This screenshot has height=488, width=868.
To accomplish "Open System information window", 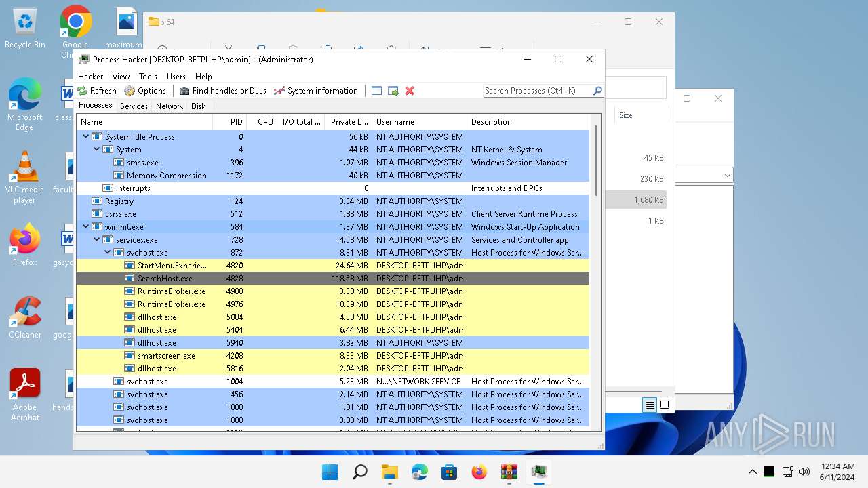I will click(316, 91).
